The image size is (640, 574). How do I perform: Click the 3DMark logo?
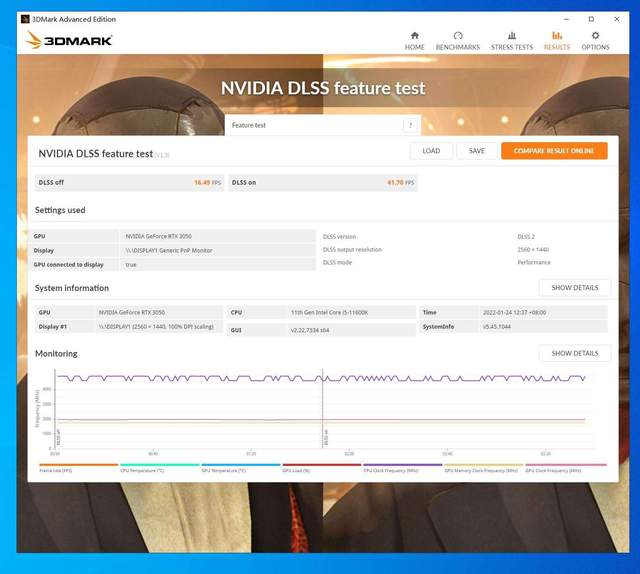[x=69, y=40]
